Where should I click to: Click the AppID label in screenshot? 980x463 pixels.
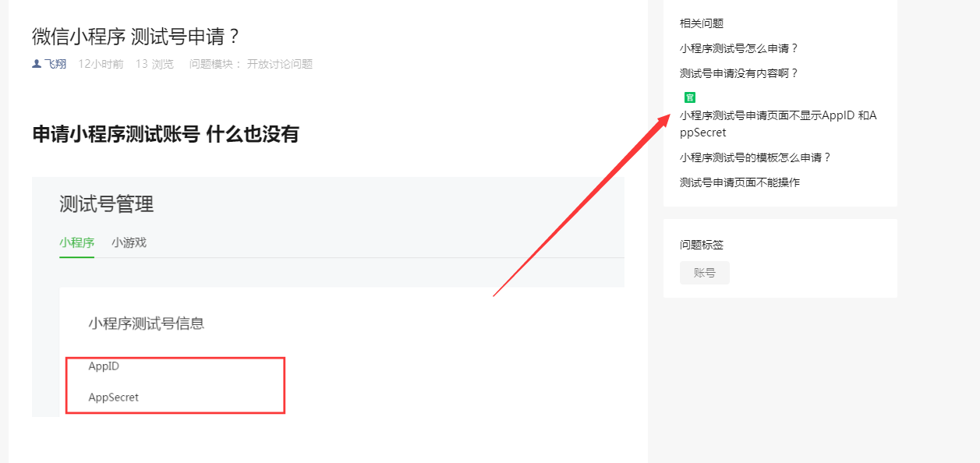click(x=104, y=366)
